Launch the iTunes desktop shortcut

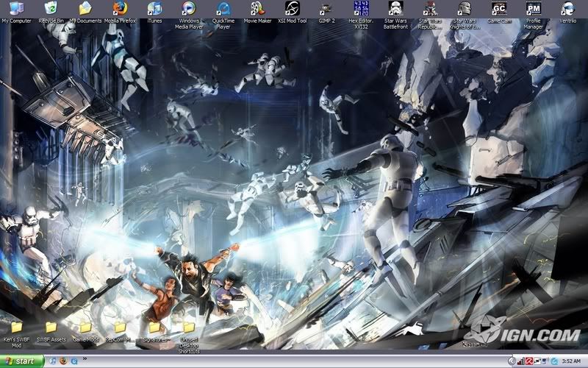(154, 12)
